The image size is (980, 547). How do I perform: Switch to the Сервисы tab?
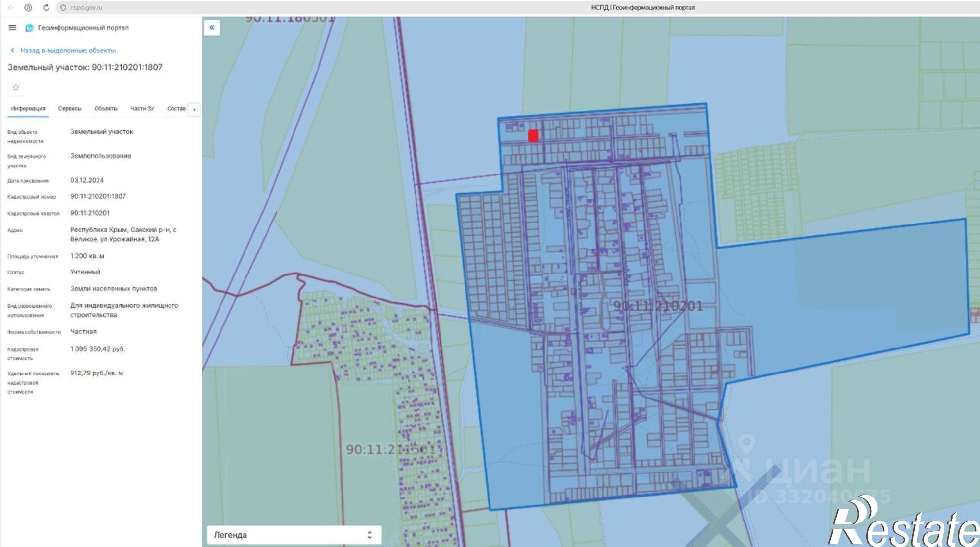click(x=70, y=109)
